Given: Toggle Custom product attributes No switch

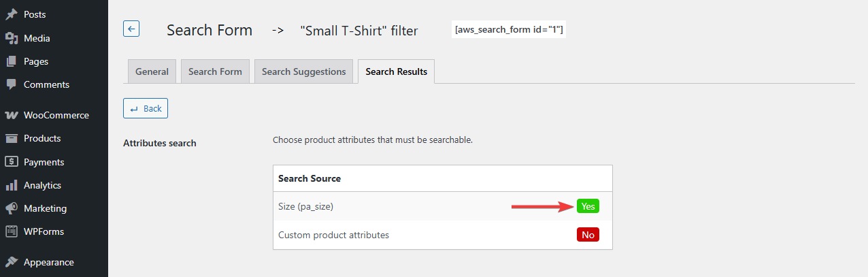Looking at the screenshot, I should pyautogui.click(x=588, y=235).
